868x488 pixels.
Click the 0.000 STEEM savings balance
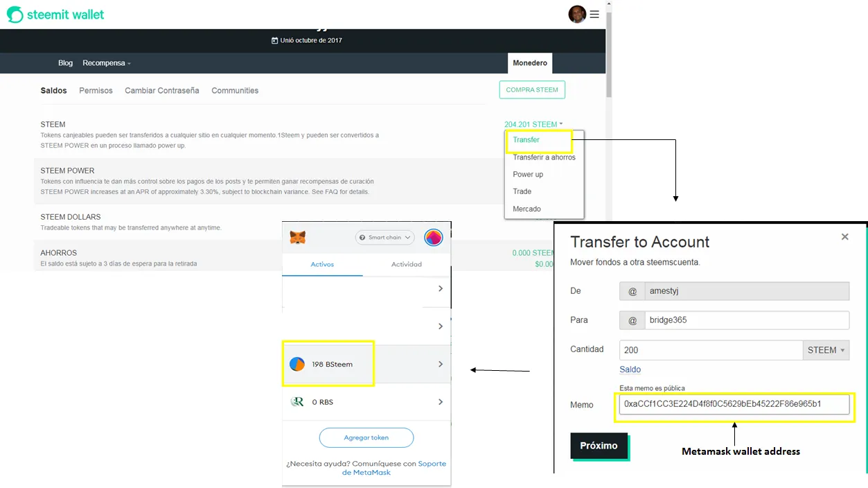(x=534, y=253)
